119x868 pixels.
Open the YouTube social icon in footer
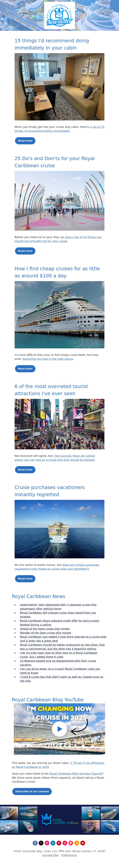click(x=83, y=843)
